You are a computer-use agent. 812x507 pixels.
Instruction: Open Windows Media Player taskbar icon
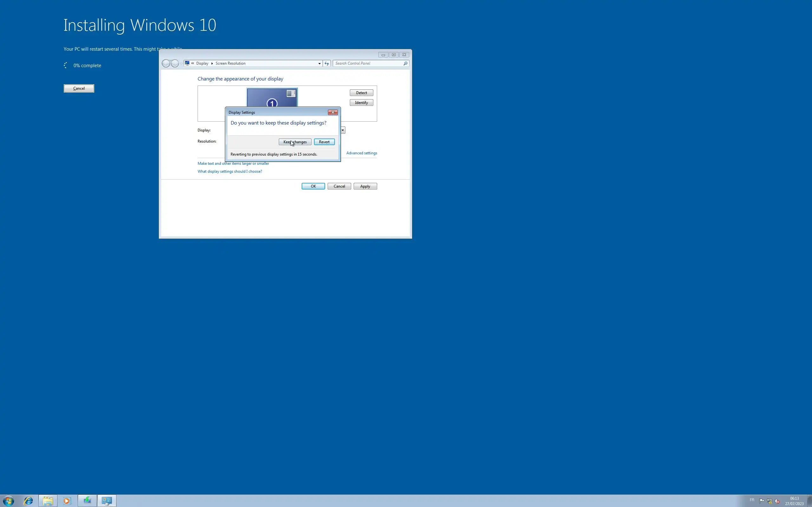click(67, 501)
